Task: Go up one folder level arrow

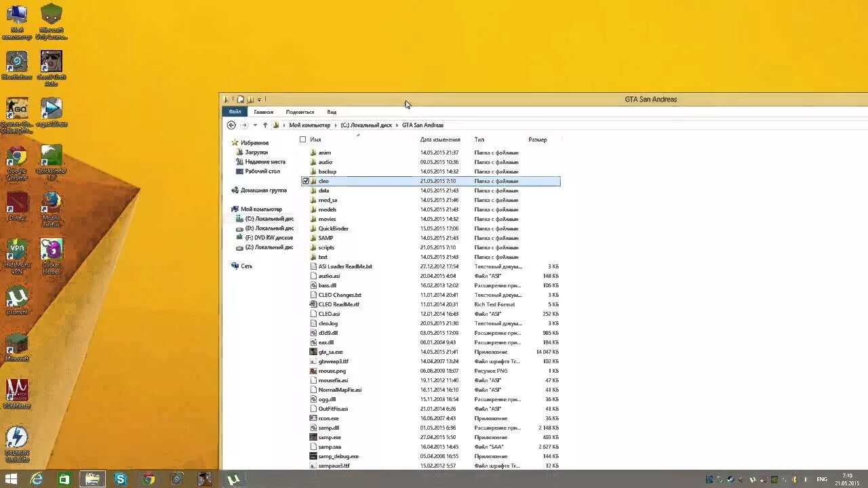Action: tap(265, 125)
